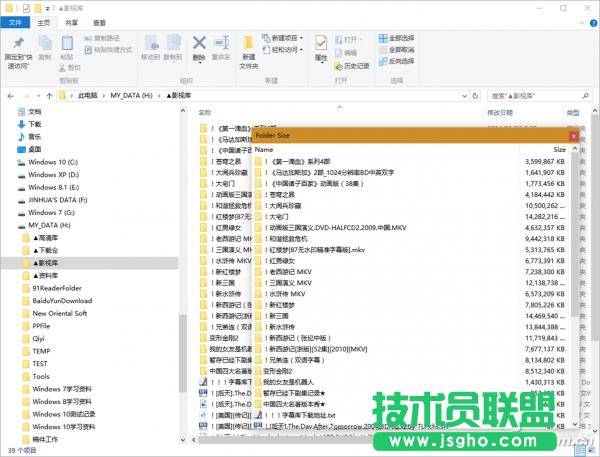Viewport: 600px width, 457px height.
Task: Click Select all (全部选择) in ribbon
Action: click(x=400, y=37)
